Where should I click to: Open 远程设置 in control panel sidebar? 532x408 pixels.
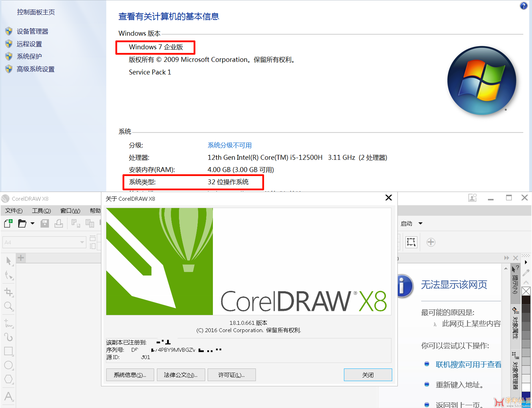tap(29, 44)
